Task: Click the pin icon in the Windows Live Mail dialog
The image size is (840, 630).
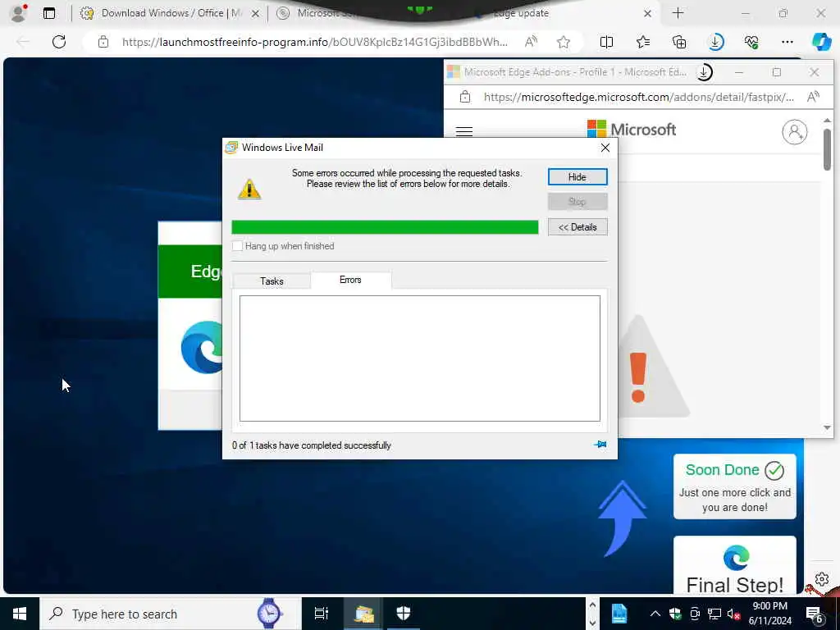Action: click(x=600, y=444)
